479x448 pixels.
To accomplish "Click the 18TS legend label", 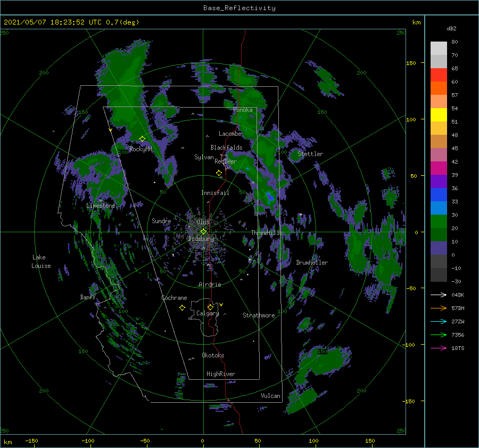I will [x=458, y=348].
